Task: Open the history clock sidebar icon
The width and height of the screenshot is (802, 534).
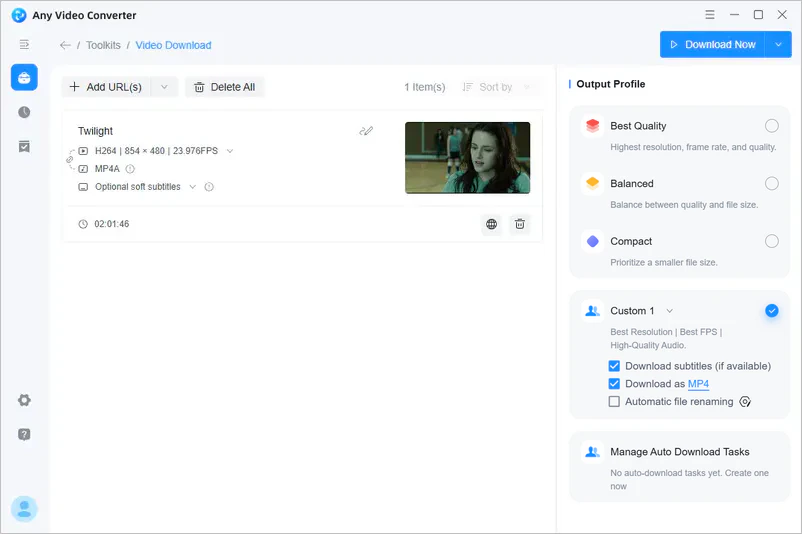Action: [24, 112]
